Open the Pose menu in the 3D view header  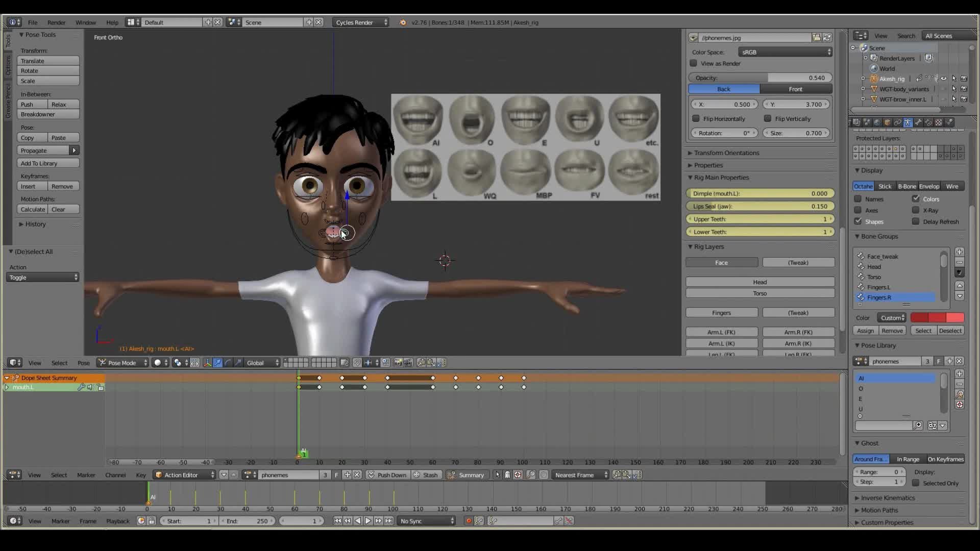tap(83, 363)
